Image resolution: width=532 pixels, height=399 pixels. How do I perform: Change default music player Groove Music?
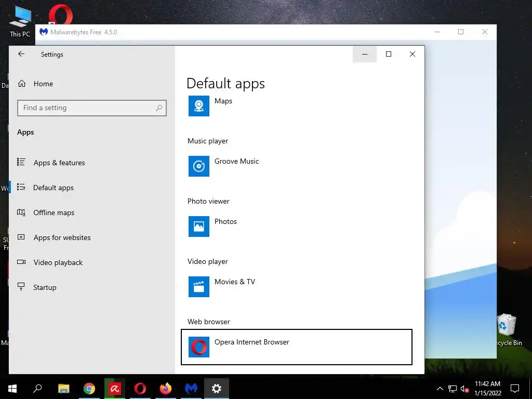297,166
